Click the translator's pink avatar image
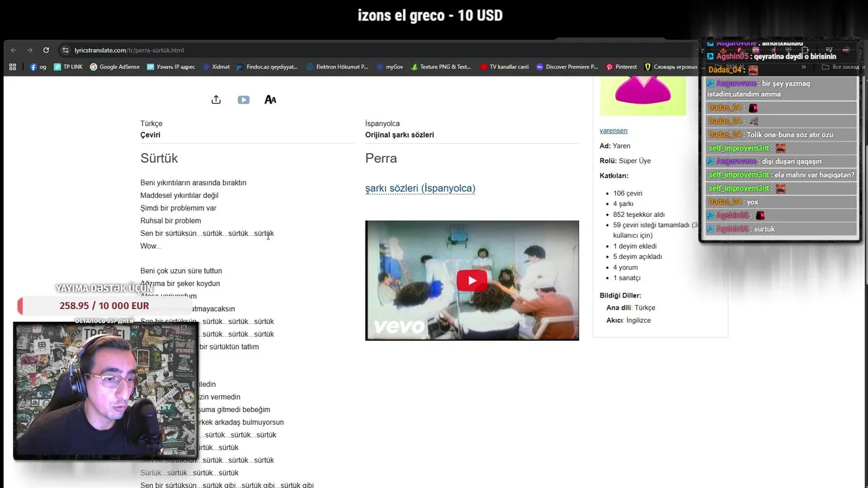The width and height of the screenshot is (868, 488). 642,96
